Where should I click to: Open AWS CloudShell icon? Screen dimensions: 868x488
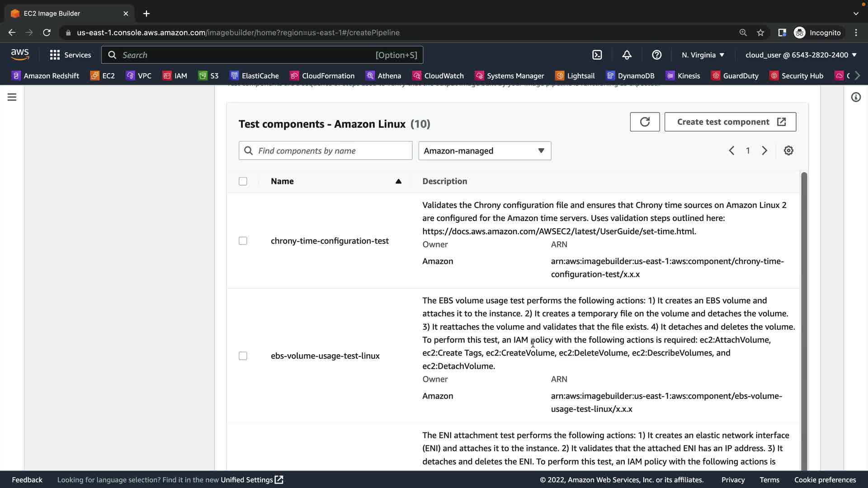click(x=597, y=55)
